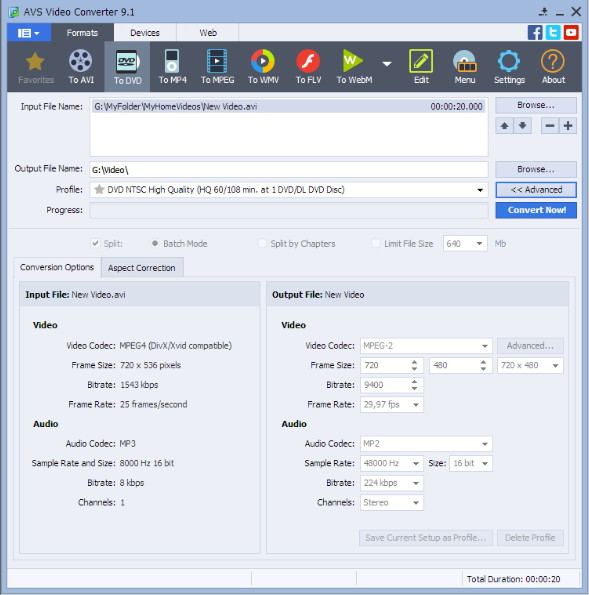Open the 720 x 480 frame size preset dropdown
Image resolution: width=589 pixels, height=595 pixels.
pos(530,365)
